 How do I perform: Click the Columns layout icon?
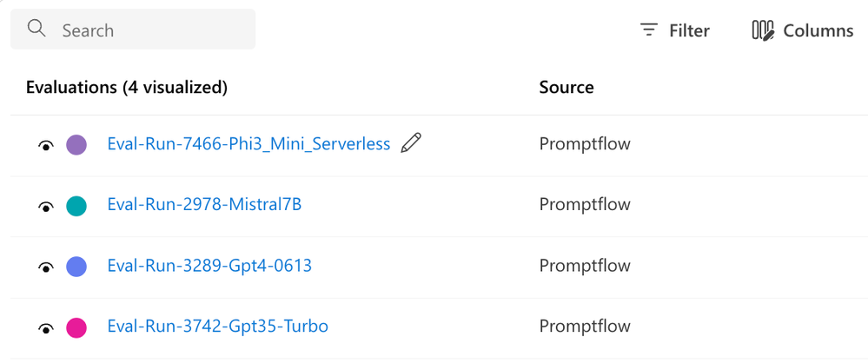point(762,30)
